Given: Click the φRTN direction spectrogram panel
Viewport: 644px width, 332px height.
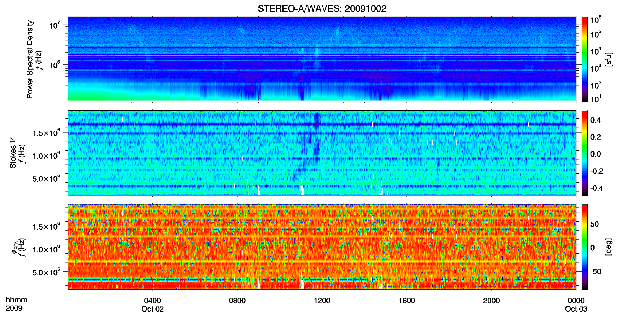Looking at the screenshot, I should [x=322, y=247].
